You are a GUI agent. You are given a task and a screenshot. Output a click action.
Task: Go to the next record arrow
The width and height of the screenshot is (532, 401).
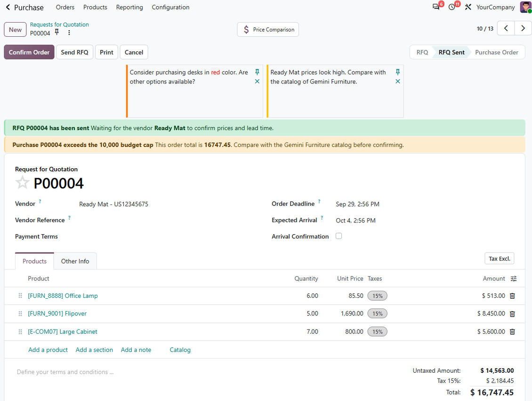[523, 29]
